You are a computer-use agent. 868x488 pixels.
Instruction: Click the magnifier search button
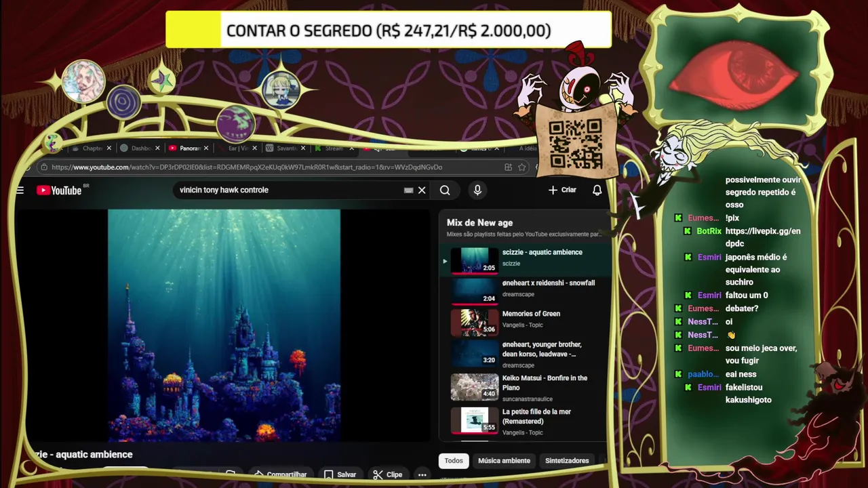[445, 190]
